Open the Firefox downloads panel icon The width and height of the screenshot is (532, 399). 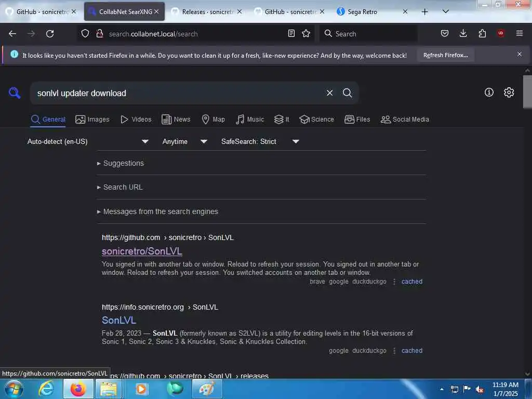click(x=463, y=33)
